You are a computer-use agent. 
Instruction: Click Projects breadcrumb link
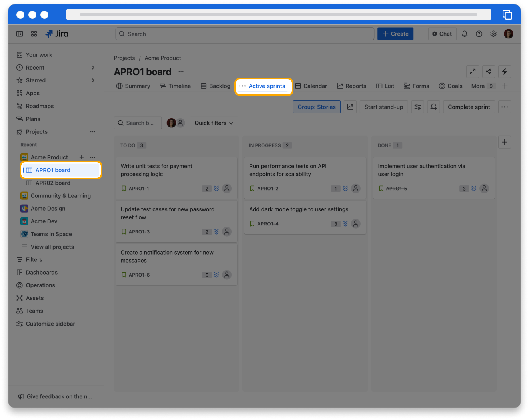tap(124, 58)
